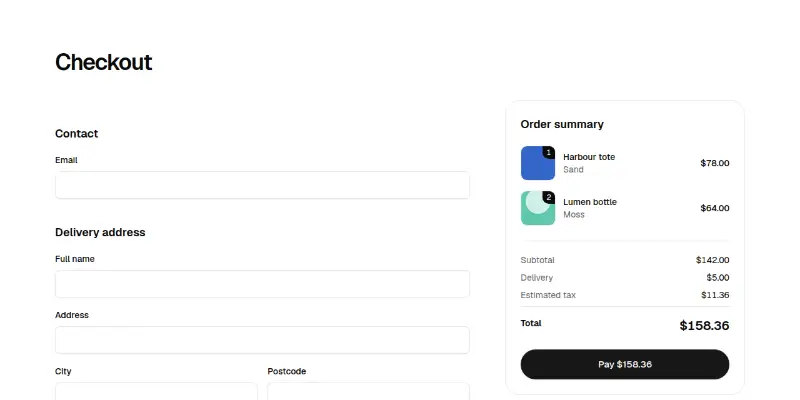The height and width of the screenshot is (400, 800).
Task: Click the Total label
Action: coord(531,323)
